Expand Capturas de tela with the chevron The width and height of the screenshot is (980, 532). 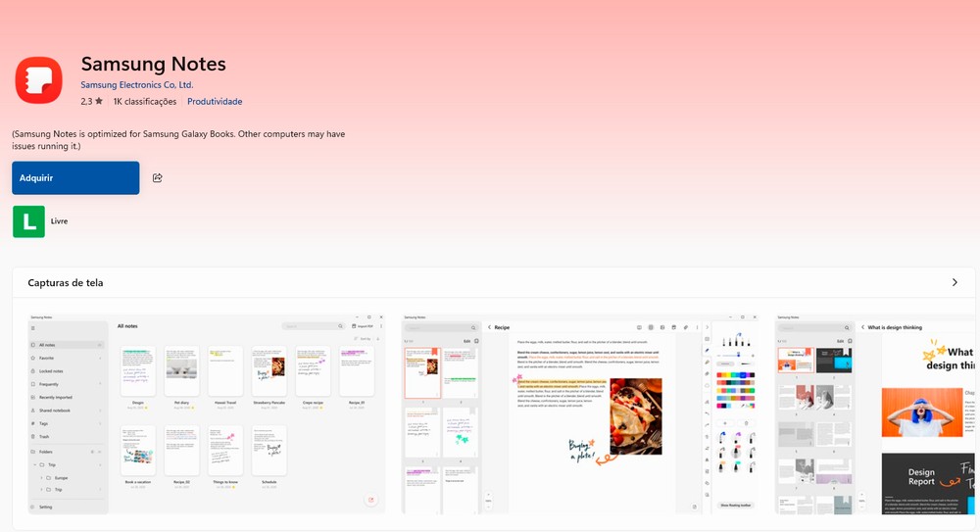(955, 282)
